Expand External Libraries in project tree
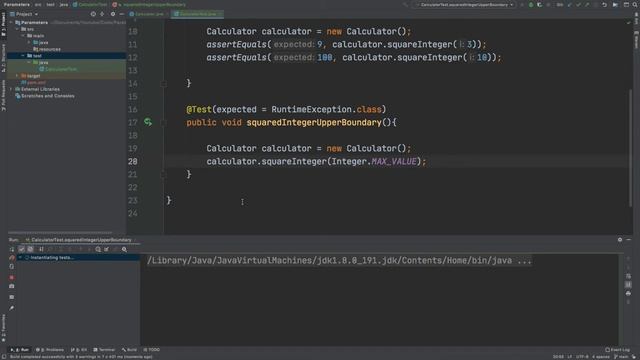 tap(11, 89)
